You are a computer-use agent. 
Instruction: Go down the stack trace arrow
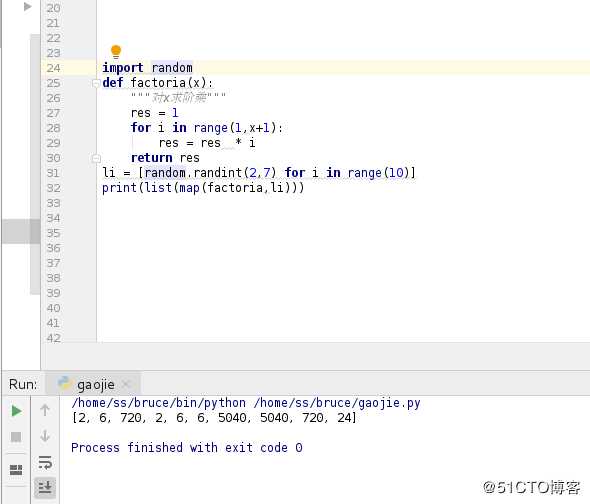click(x=45, y=436)
